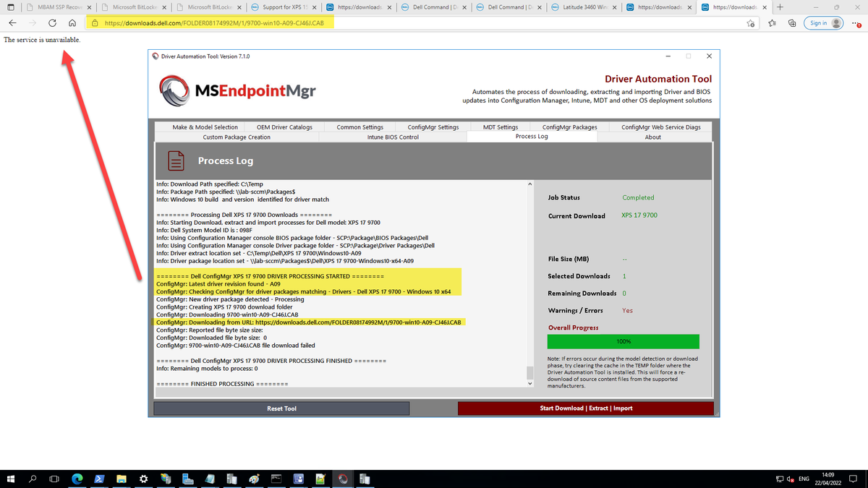Add page to favorites star-plus icon
868x488 pixels.
752,23
